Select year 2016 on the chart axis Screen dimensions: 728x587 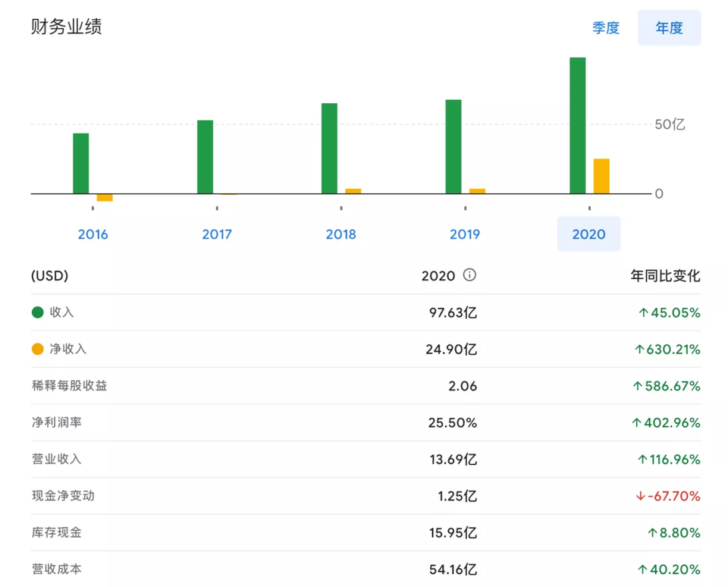(93, 234)
